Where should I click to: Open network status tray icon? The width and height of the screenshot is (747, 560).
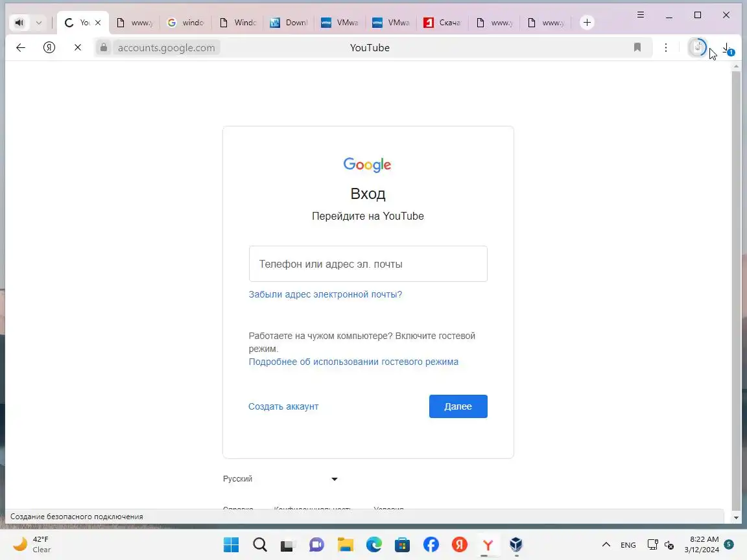point(653,544)
